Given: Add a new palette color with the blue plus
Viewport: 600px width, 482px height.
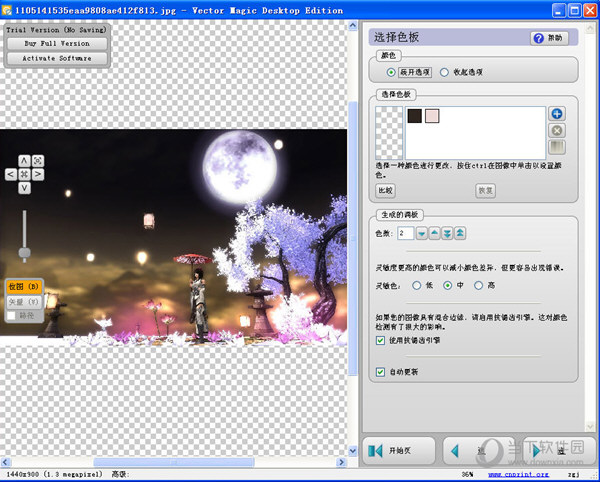Looking at the screenshot, I should pos(557,114).
